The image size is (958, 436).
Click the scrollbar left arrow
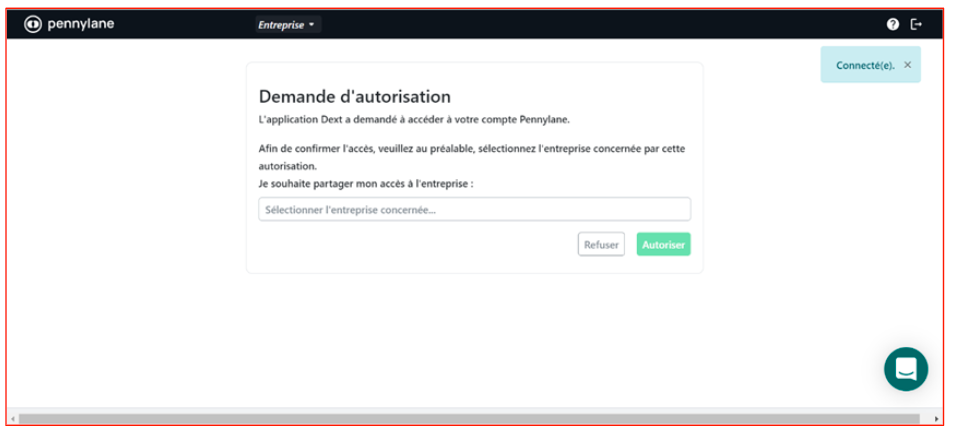[12, 419]
